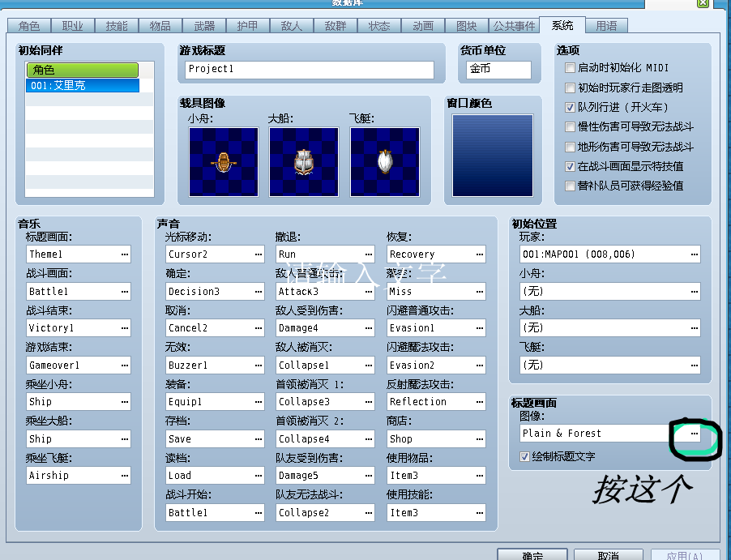Click the window color preview swatch
731x560 pixels.
point(492,156)
